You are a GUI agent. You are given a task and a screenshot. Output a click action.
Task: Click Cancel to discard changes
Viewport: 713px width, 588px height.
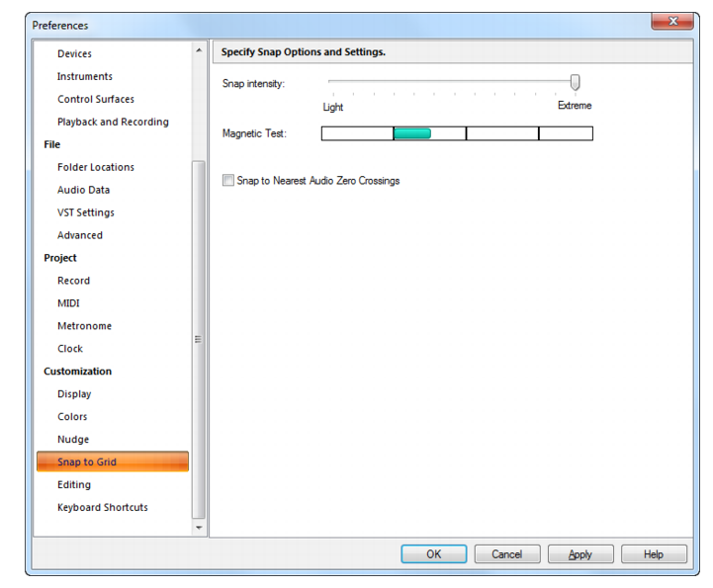(x=507, y=554)
